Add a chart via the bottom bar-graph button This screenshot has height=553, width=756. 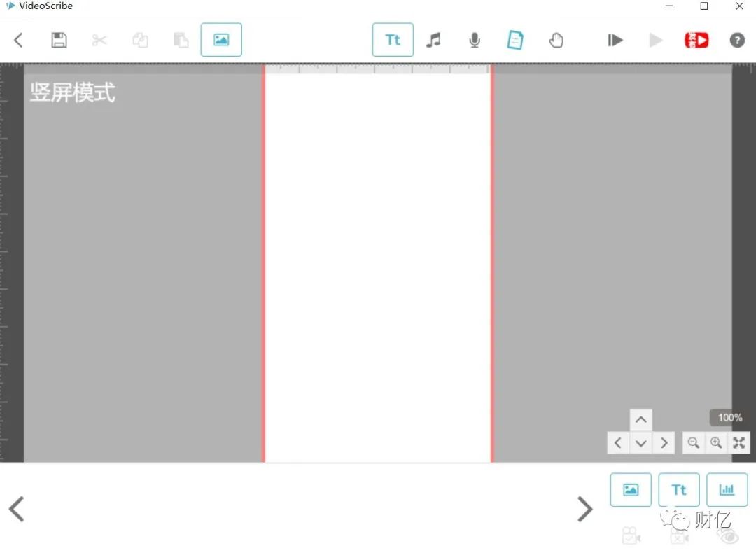[727, 490]
